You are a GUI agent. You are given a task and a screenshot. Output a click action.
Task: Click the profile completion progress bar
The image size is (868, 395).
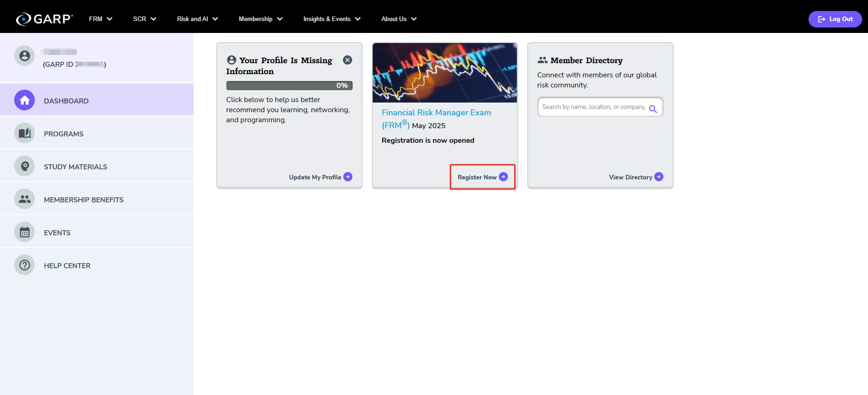pos(289,86)
